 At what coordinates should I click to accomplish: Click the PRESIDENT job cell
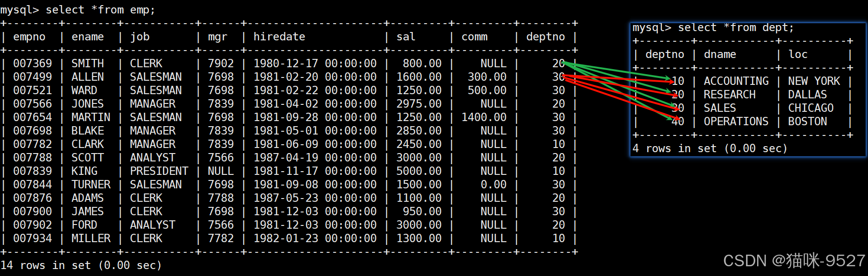(159, 171)
